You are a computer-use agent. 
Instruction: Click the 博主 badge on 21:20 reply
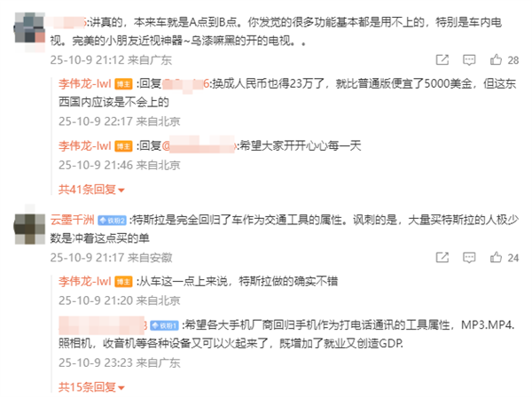[x=123, y=282]
